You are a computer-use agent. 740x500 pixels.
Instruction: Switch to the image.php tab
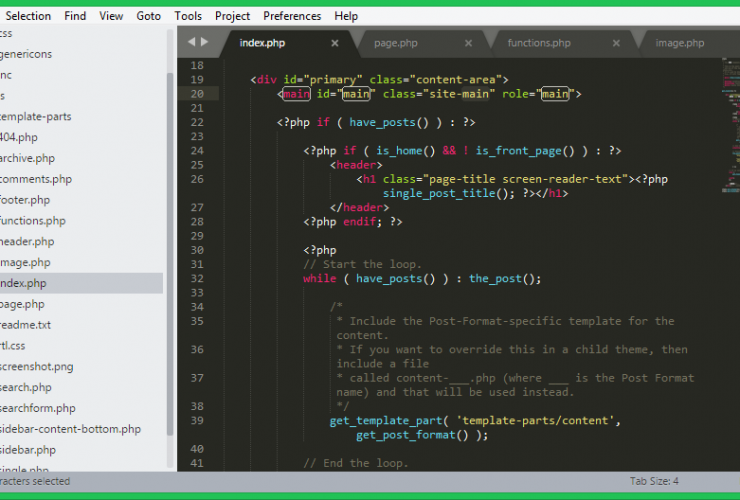pyautogui.click(x=680, y=43)
